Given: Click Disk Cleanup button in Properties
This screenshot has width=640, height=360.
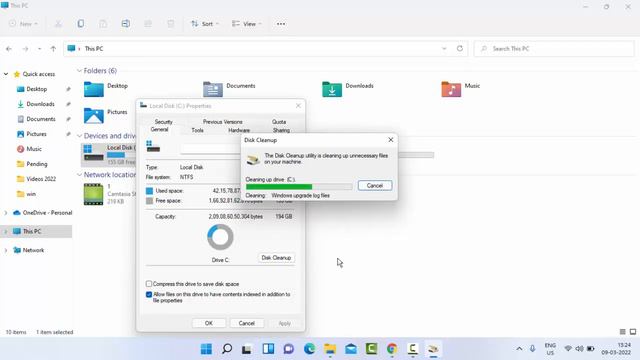Looking at the screenshot, I should [276, 258].
